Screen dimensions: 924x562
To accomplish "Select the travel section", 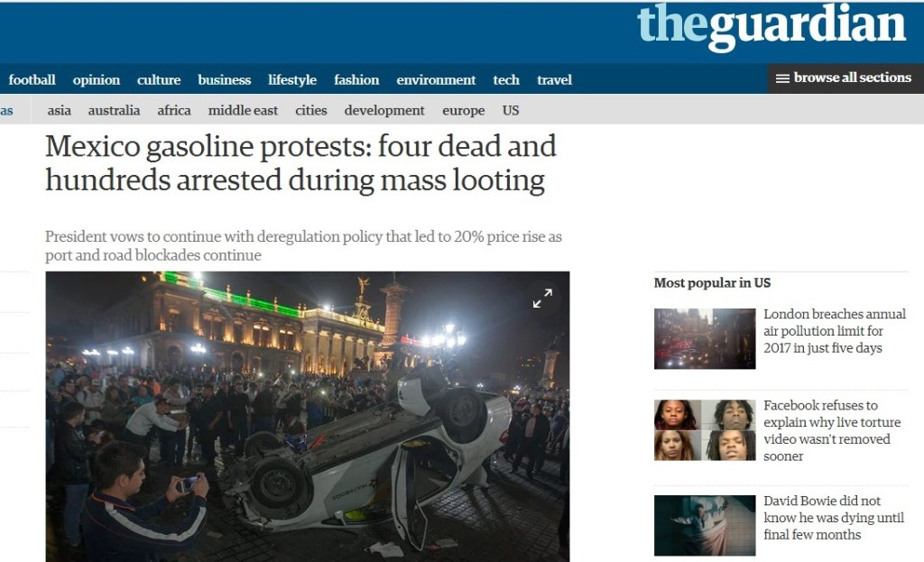I will coord(554,79).
